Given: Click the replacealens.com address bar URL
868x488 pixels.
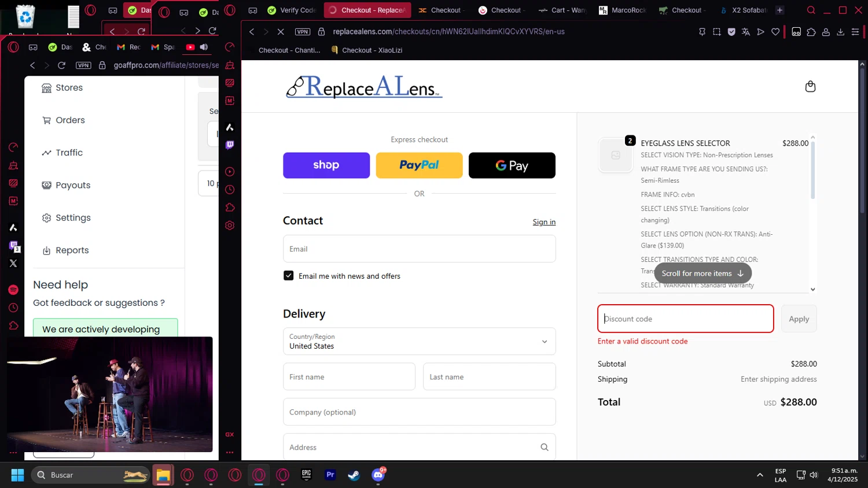Looking at the screenshot, I should pos(448,32).
